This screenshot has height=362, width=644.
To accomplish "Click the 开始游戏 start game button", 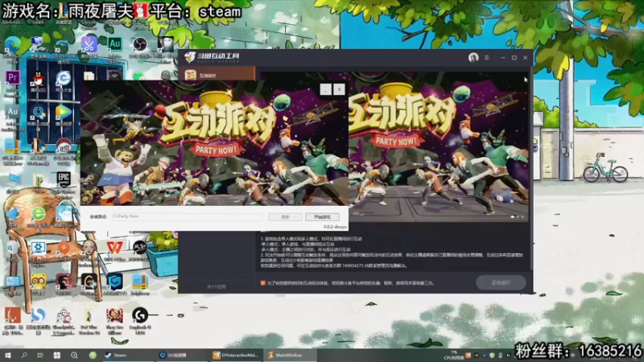I will click(322, 216).
